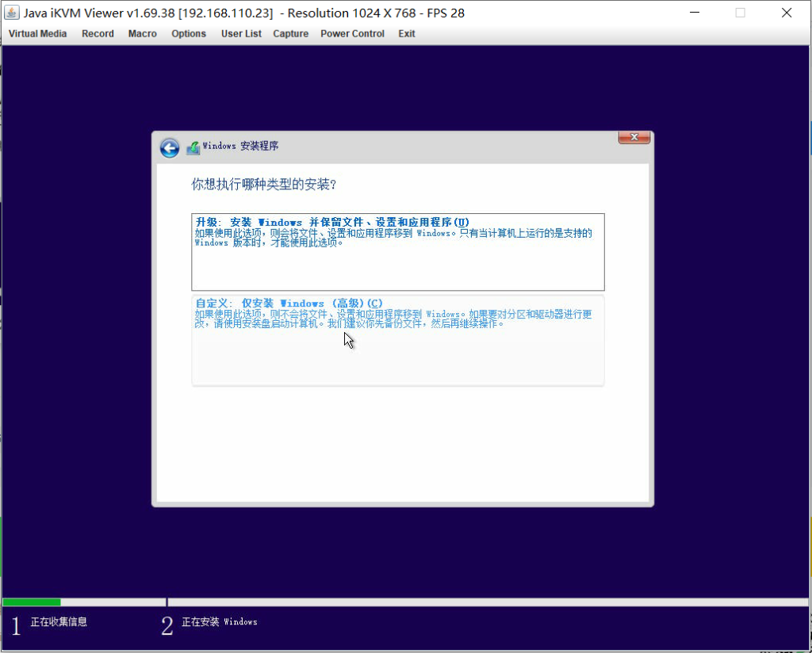The width and height of the screenshot is (812, 653).
Task: Click the blue back arrow in Windows Setup
Action: click(x=169, y=147)
